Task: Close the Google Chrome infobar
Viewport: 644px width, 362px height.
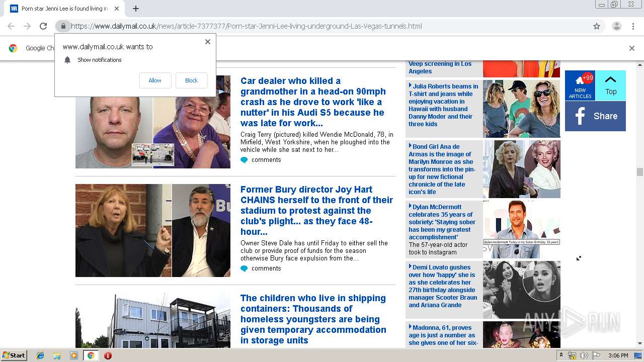Action: (x=632, y=48)
